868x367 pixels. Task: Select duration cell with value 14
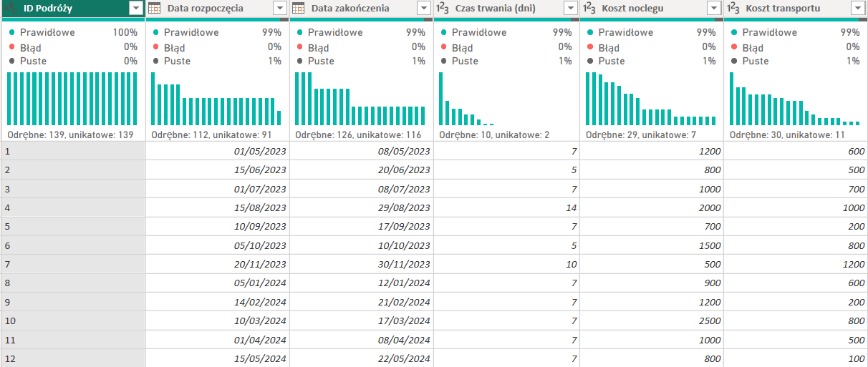pos(507,207)
